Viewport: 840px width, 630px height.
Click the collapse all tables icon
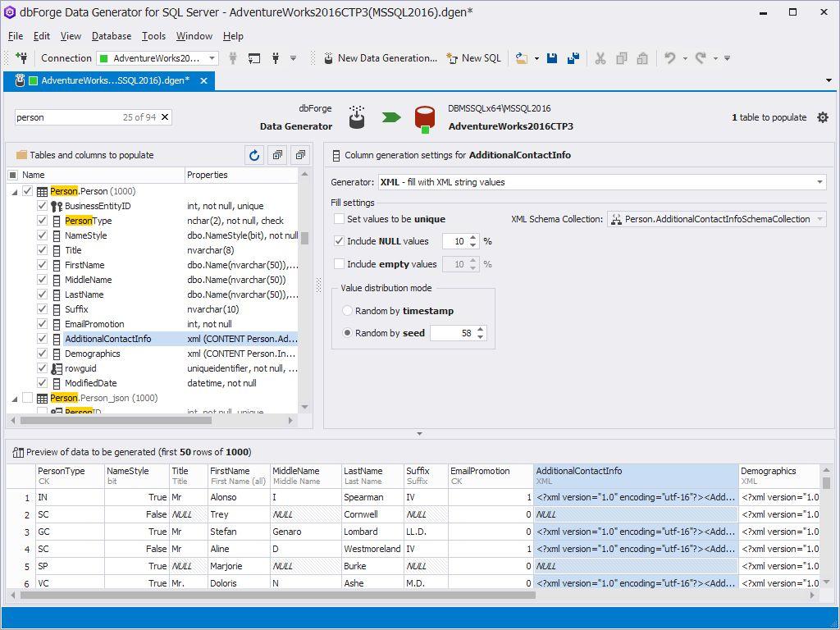coord(300,155)
